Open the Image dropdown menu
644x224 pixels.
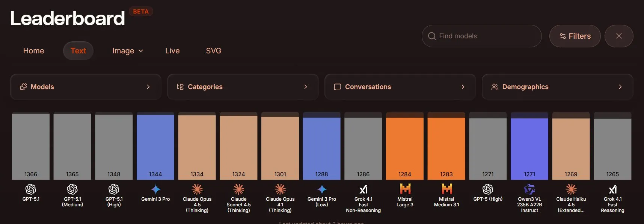pyautogui.click(x=128, y=50)
